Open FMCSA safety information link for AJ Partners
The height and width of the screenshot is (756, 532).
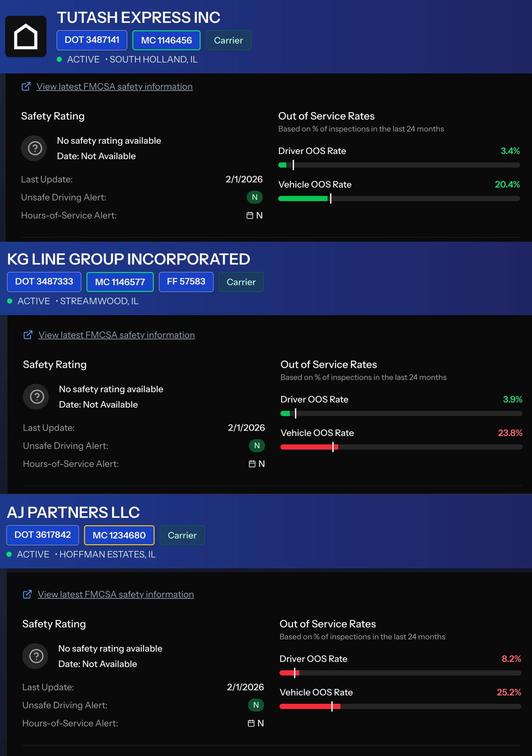click(x=116, y=594)
